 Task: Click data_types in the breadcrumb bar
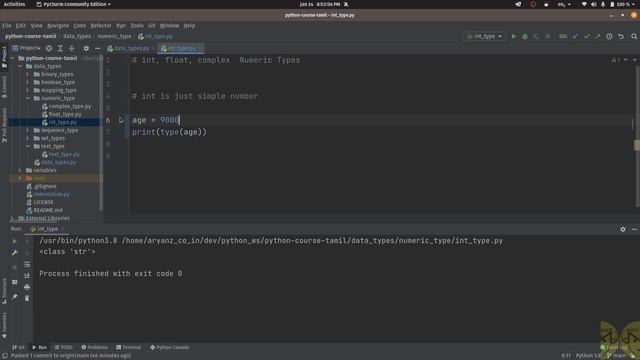coord(77,36)
